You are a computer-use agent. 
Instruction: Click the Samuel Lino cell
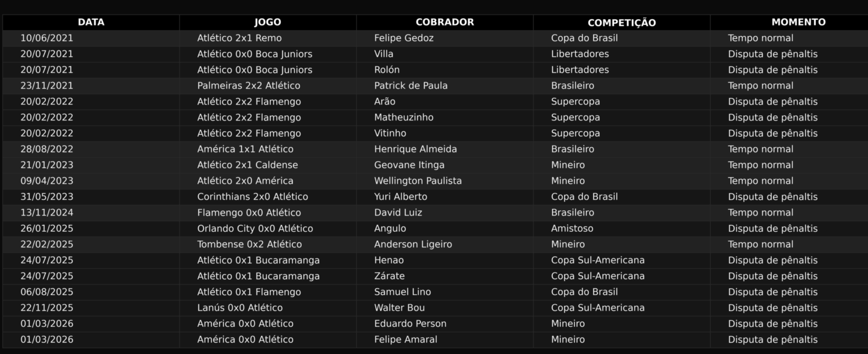[402, 291]
